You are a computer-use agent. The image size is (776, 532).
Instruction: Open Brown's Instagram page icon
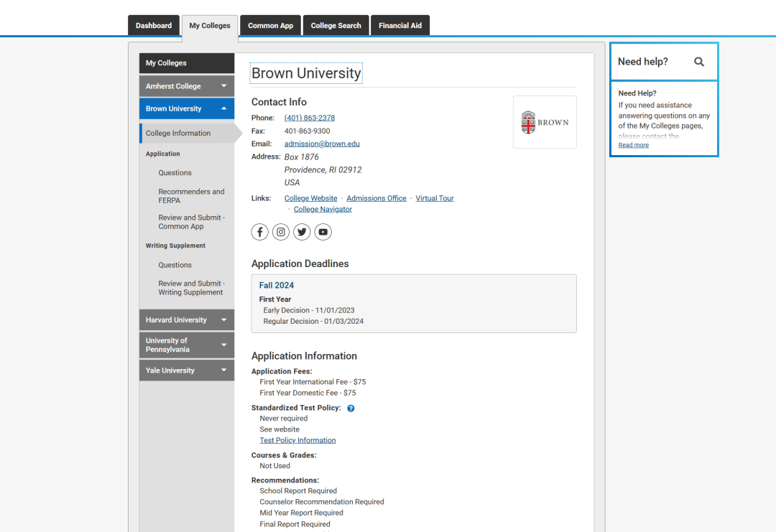tap(281, 232)
